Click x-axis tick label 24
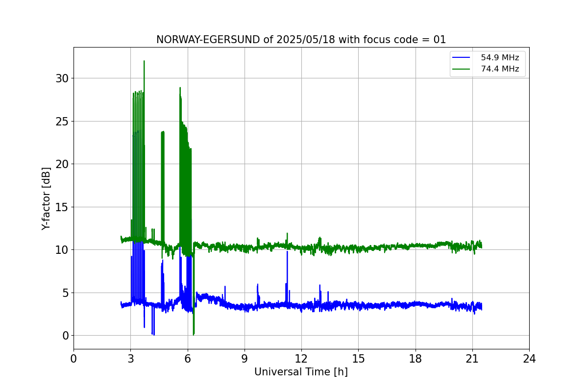Viewport: 588px width, 392px height. 529,359
